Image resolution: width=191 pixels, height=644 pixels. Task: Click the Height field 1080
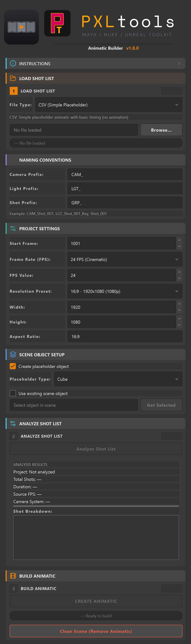click(122, 322)
